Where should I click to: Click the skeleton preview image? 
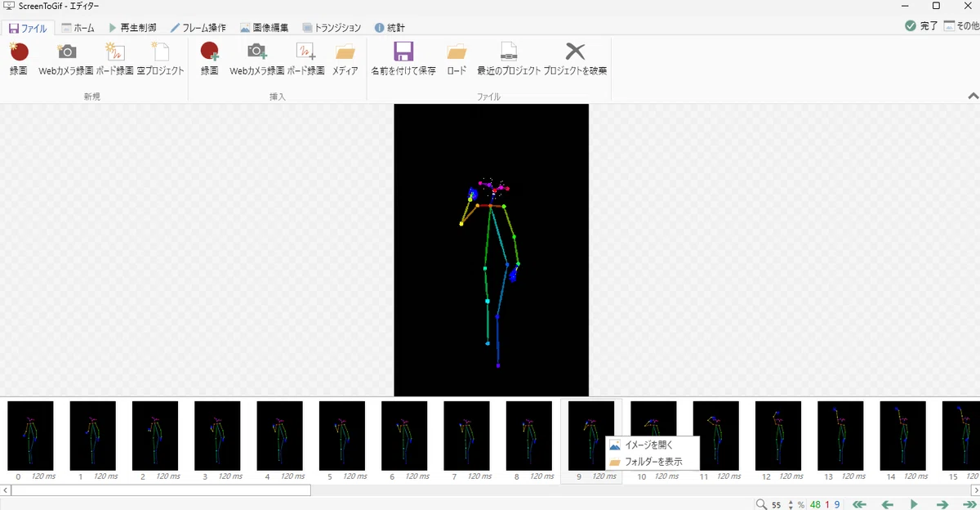tap(491, 250)
